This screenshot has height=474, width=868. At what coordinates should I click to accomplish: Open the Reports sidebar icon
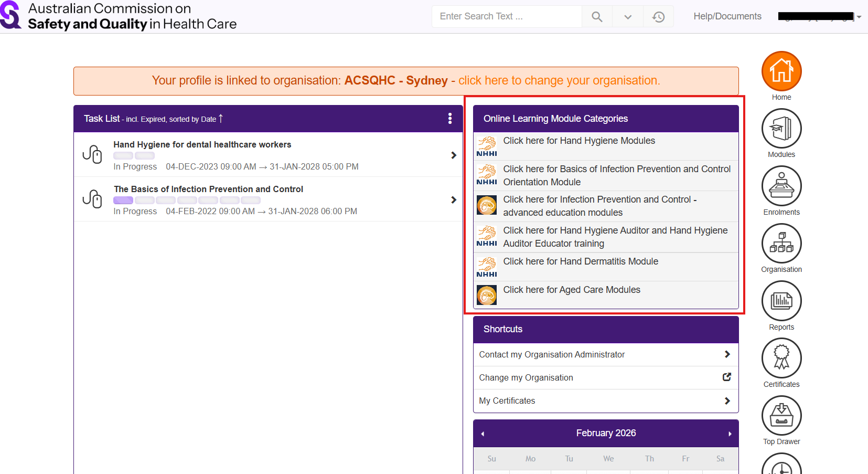tap(781, 301)
